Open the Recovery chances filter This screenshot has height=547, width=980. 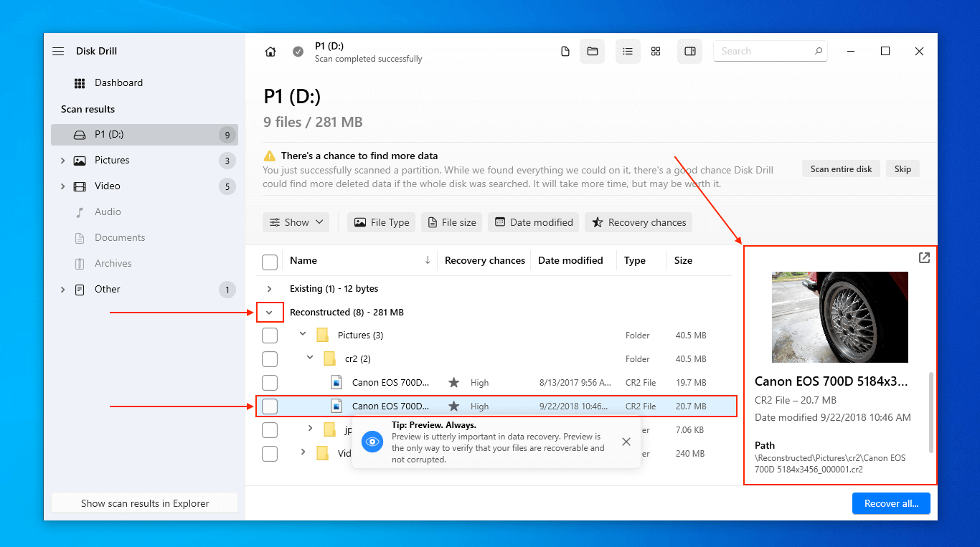639,223
